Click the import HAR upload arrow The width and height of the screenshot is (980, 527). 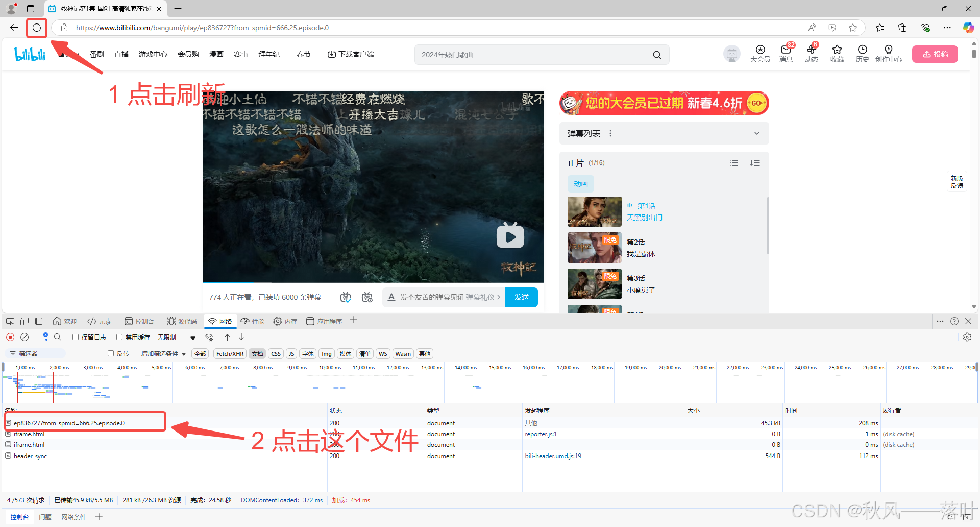(x=228, y=337)
